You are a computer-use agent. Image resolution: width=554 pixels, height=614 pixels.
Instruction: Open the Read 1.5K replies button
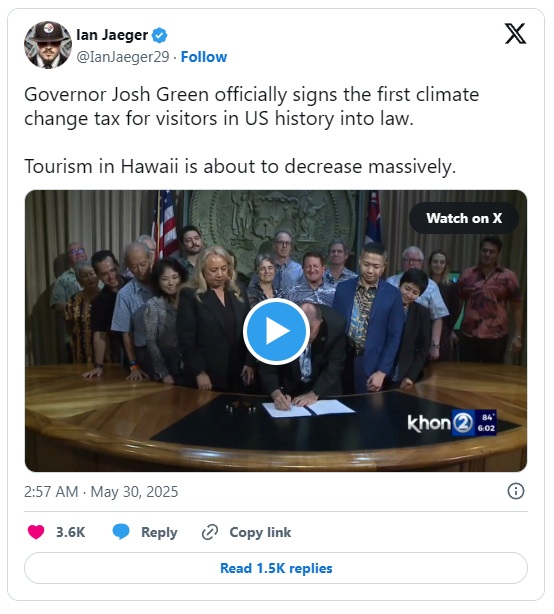click(276, 568)
